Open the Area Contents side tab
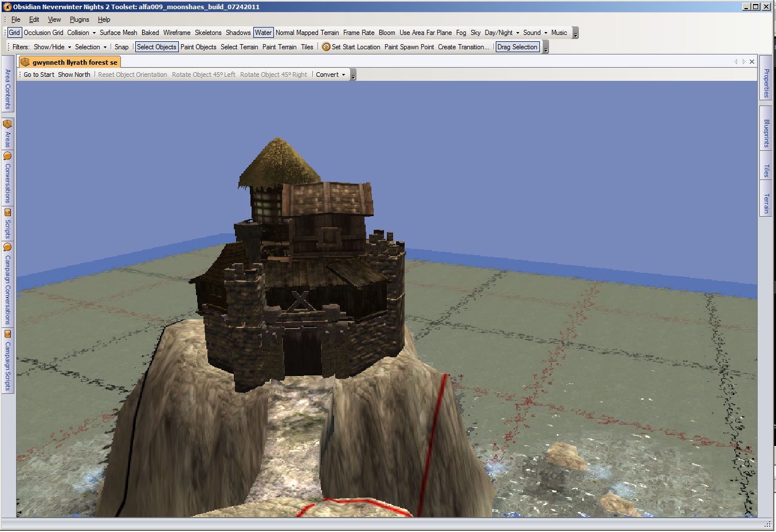The image size is (776, 532). [7, 85]
